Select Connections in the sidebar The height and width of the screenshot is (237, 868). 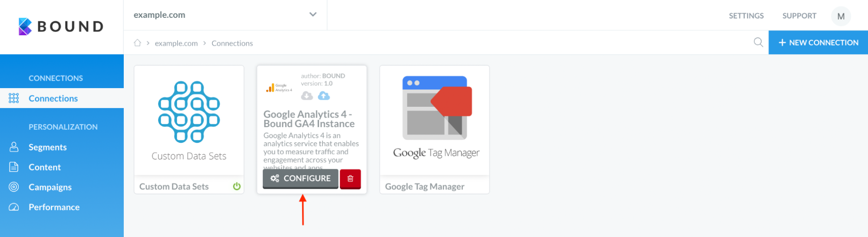62,99
